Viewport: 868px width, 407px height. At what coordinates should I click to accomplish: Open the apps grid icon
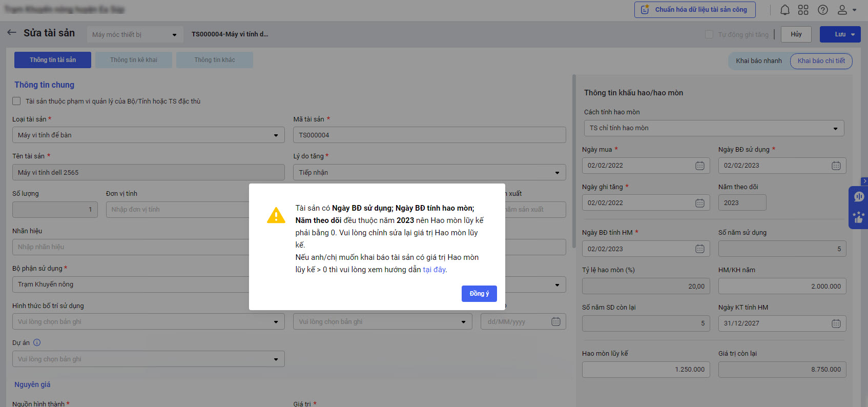coord(803,10)
